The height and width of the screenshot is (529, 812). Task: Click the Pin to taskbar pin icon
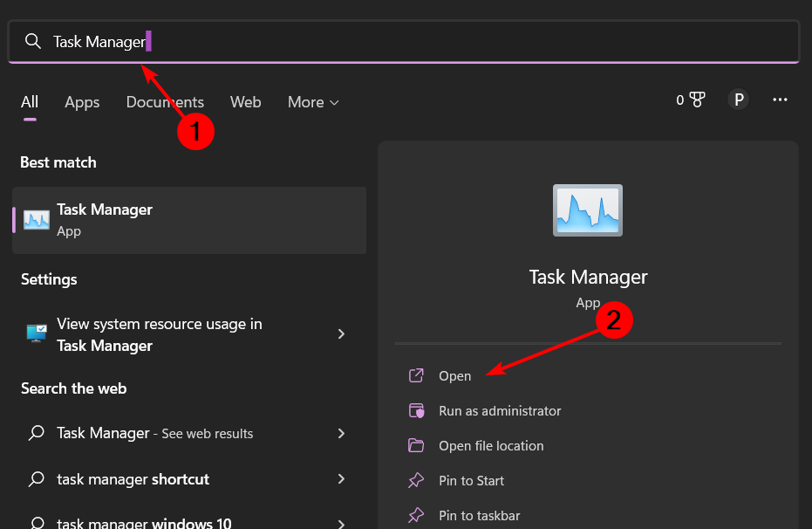(x=417, y=516)
